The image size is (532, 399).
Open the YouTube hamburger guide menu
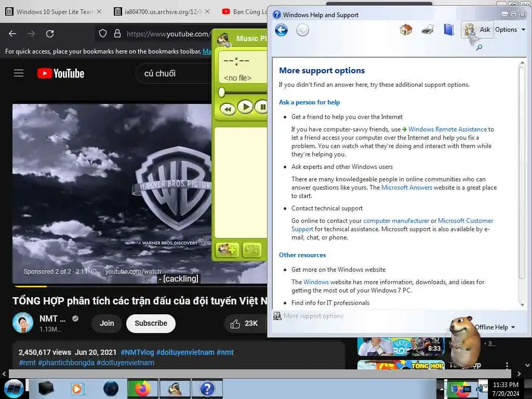[x=19, y=73]
